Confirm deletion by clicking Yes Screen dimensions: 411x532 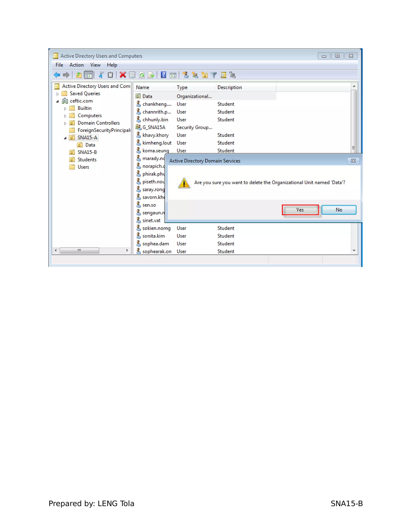click(x=300, y=210)
